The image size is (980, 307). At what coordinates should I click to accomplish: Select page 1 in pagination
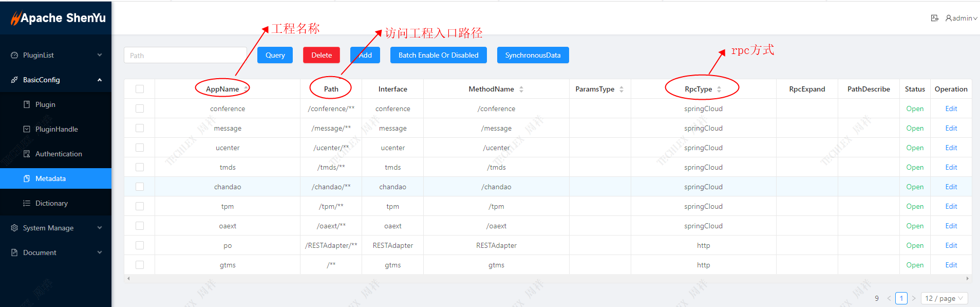(x=901, y=298)
